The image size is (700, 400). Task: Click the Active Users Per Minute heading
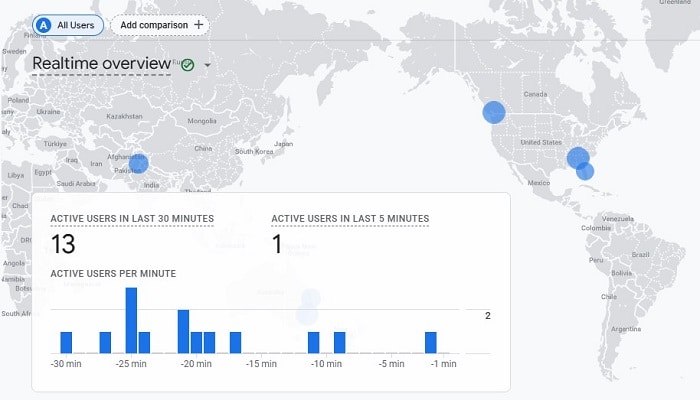[113, 274]
